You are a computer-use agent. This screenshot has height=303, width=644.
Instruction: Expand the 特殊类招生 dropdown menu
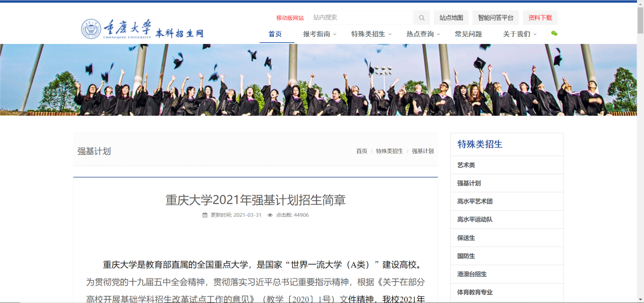[x=371, y=34]
